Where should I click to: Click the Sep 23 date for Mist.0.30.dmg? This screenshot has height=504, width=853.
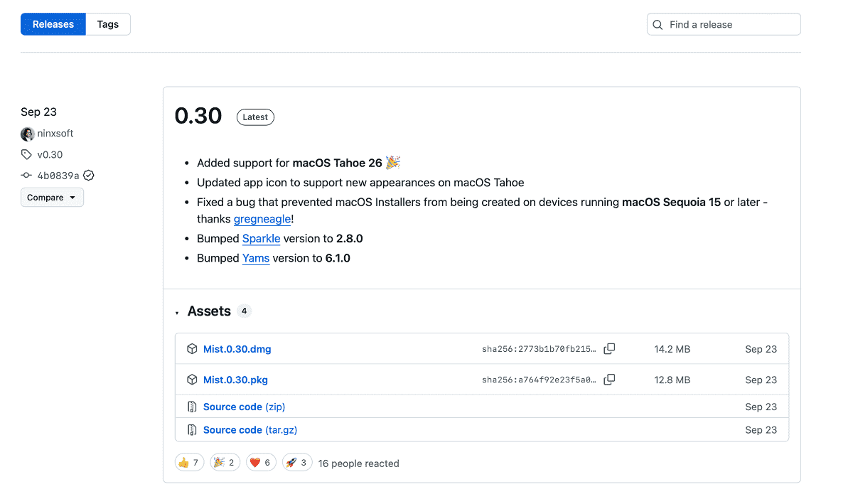[x=761, y=349]
